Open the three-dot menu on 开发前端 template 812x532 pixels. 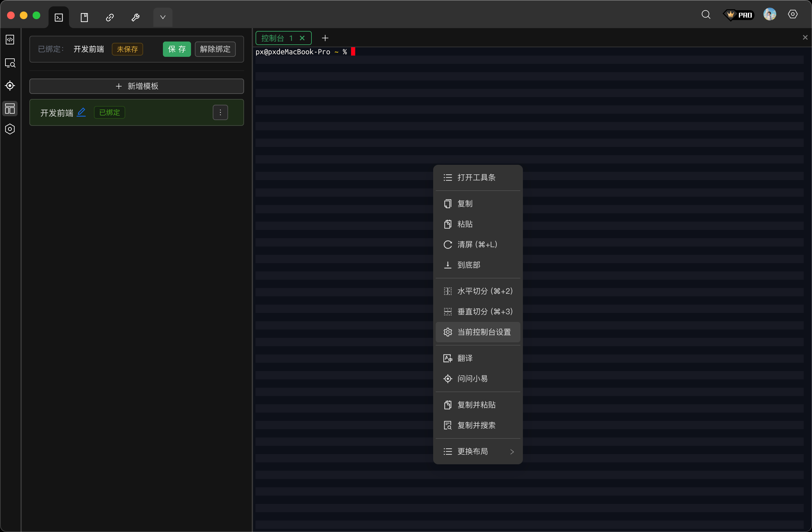coord(220,112)
